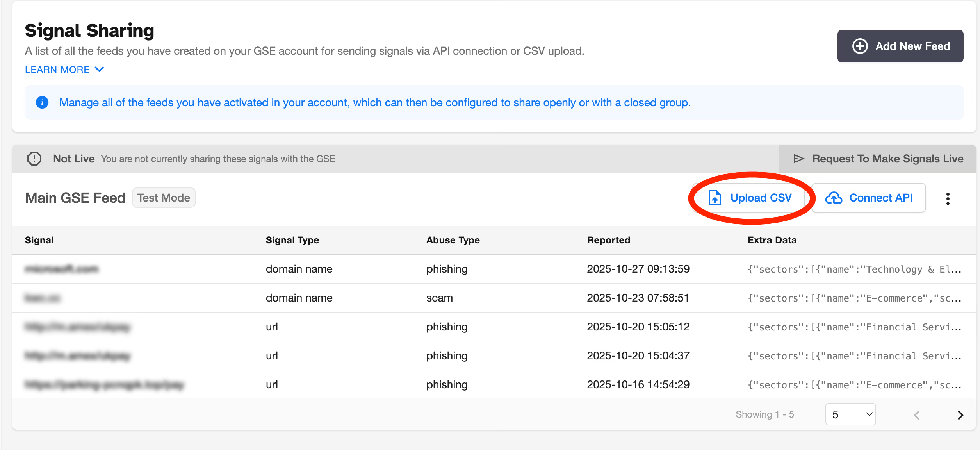
Task: Click the blue info circle icon
Action: click(x=42, y=102)
